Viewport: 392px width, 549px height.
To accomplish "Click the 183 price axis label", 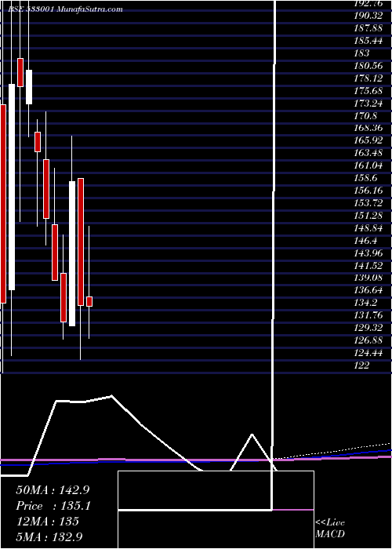I will [361, 53].
